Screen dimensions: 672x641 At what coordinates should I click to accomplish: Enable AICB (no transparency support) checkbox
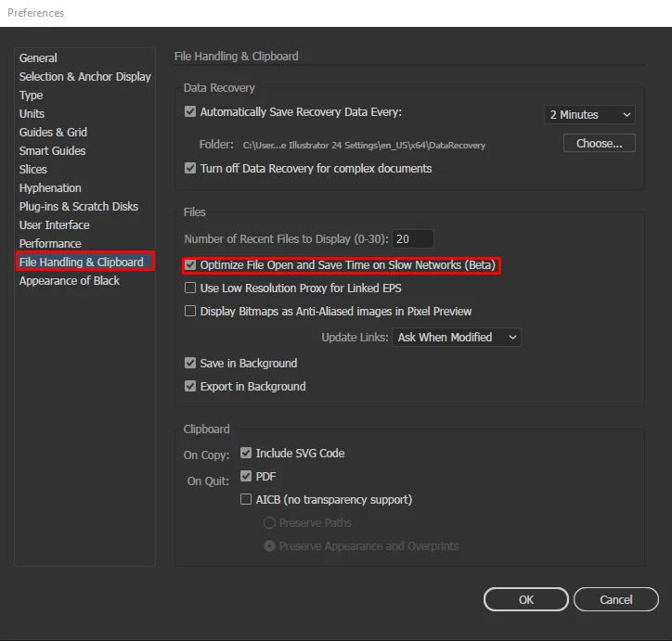(246, 499)
